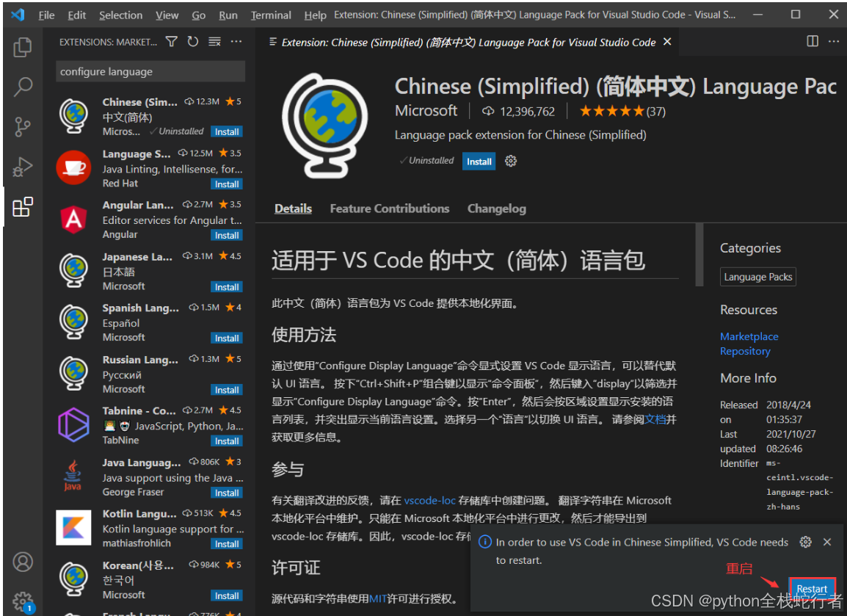847x616 pixels.
Task: Click the five-star rating (37)
Action: (x=622, y=112)
